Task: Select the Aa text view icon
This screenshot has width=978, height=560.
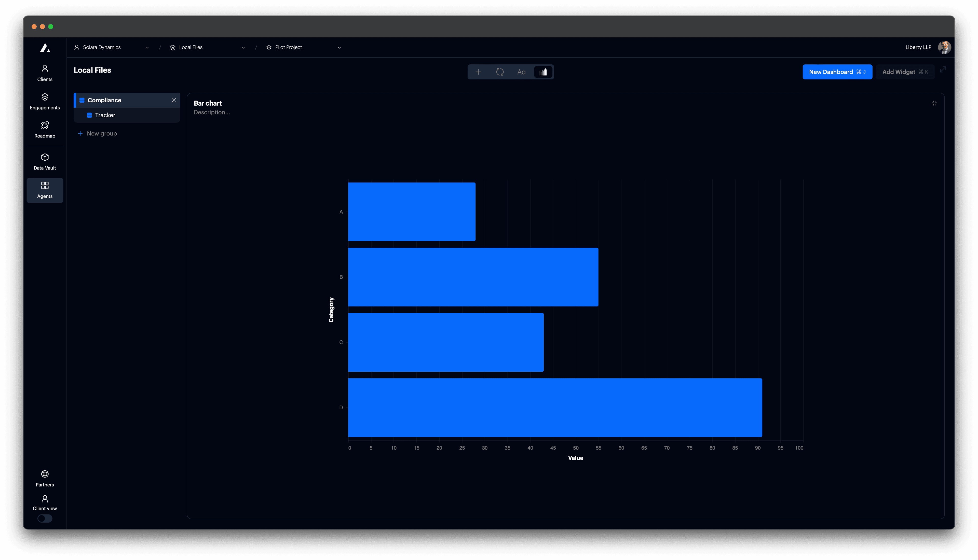Action: coord(522,72)
